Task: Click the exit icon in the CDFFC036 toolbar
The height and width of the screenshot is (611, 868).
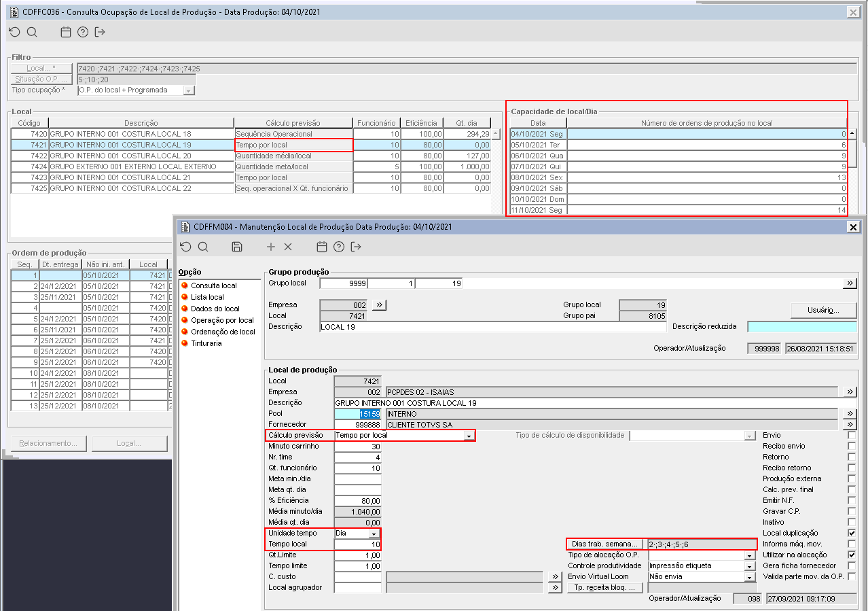Action: tap(100, 32)
